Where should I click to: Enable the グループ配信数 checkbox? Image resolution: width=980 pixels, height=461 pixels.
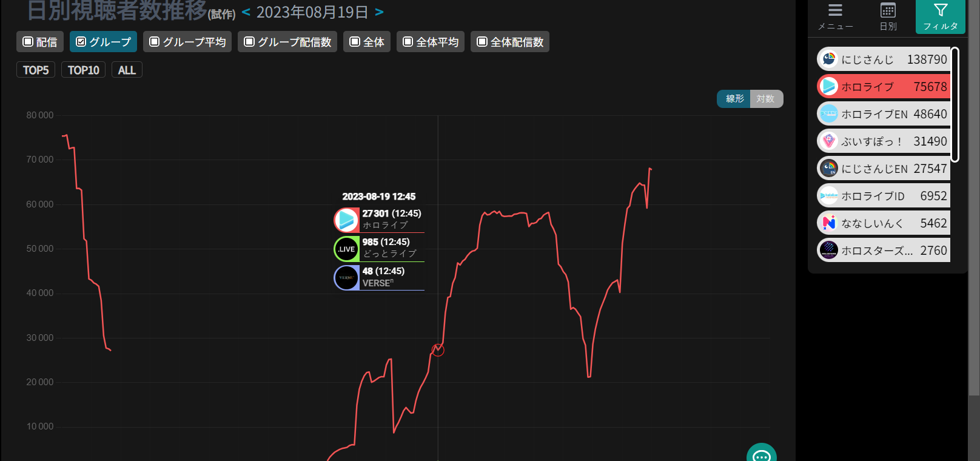(x=287, y=42)
